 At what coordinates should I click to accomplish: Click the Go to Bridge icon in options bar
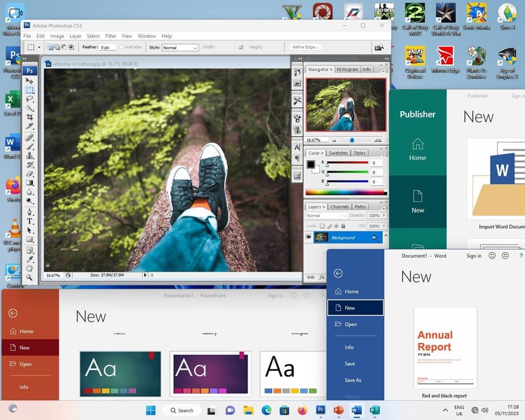[x=379, y=47]
